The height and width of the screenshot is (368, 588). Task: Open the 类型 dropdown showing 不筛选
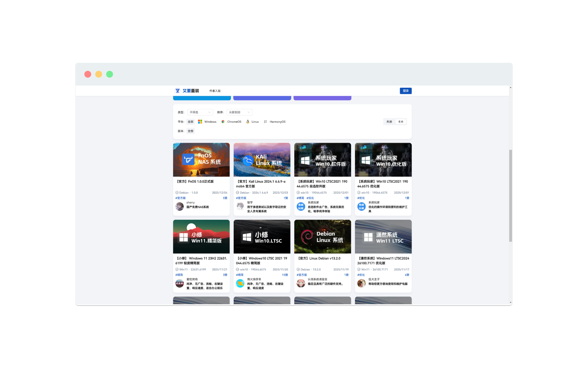pyautogui.click(x=200, y=112)
